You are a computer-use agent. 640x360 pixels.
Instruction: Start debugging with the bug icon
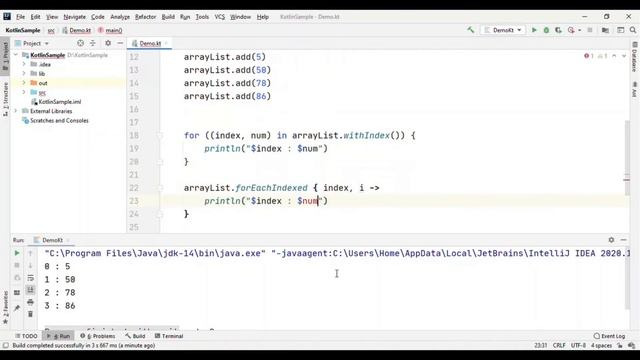pos(546,30)
